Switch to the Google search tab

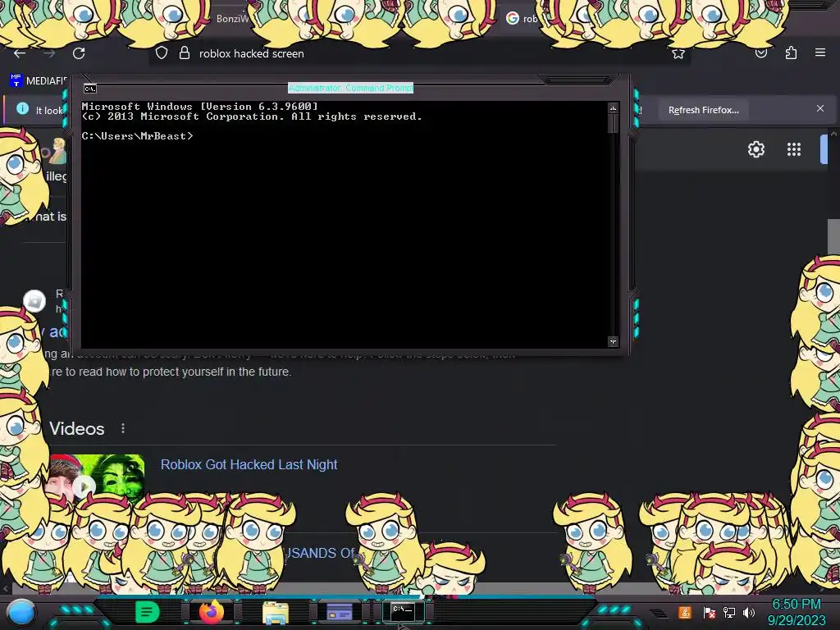522,19
